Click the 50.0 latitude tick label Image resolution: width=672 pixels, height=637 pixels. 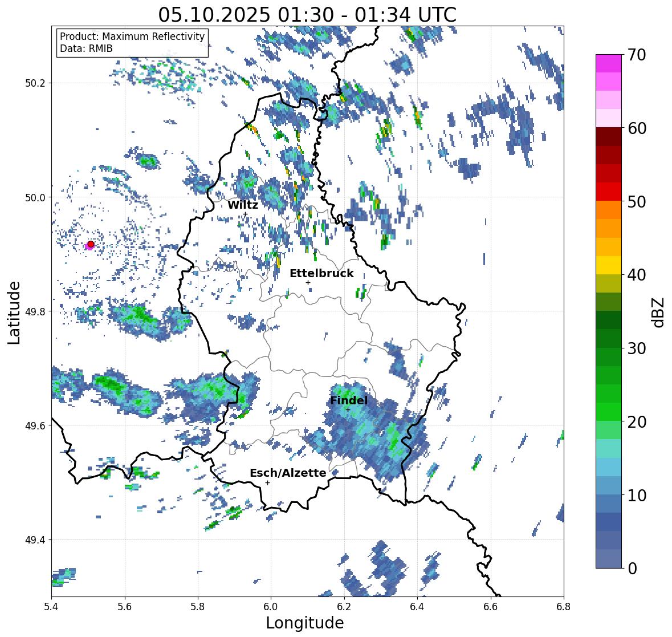point(35,198)
